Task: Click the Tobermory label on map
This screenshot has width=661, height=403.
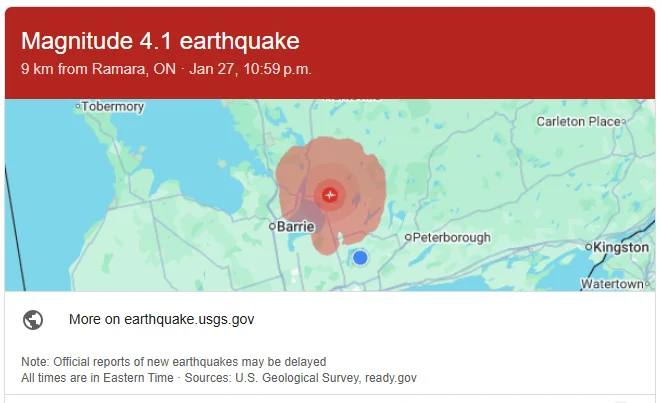Action: [113, 107]
